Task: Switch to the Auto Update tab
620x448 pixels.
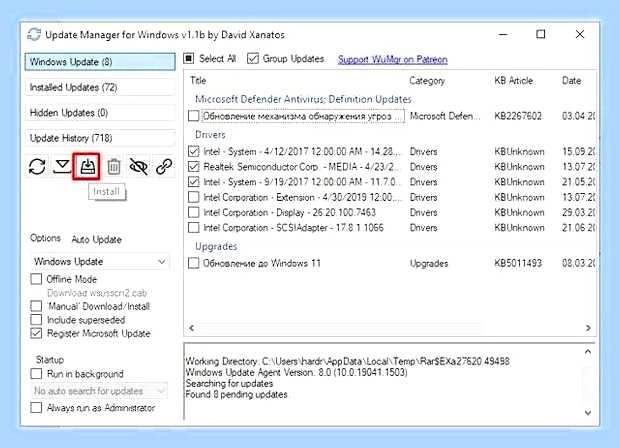Action: [x=96, y=240]
